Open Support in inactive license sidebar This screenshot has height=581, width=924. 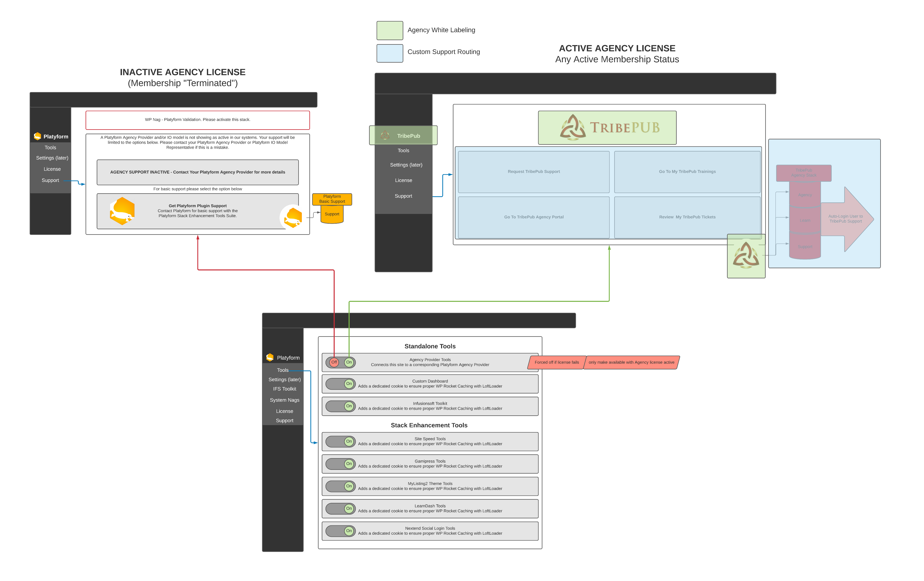[50, 180]
